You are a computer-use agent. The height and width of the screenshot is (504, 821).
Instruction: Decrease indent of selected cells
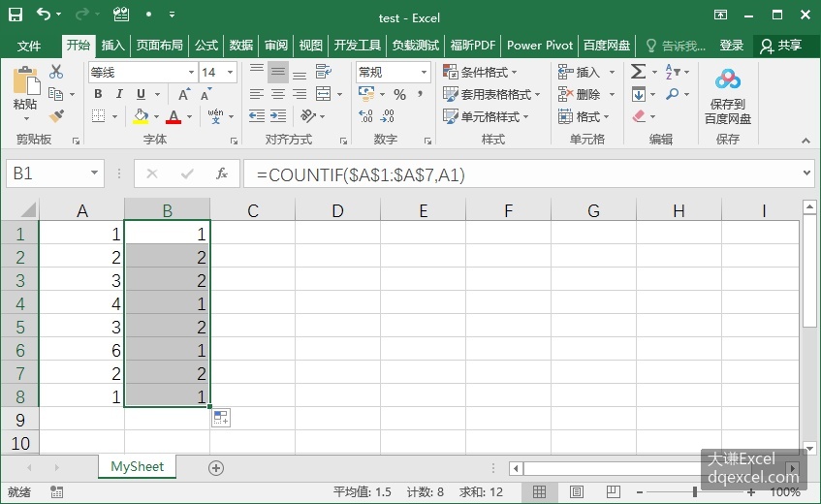pyautogui.click(x=257, y=116)
